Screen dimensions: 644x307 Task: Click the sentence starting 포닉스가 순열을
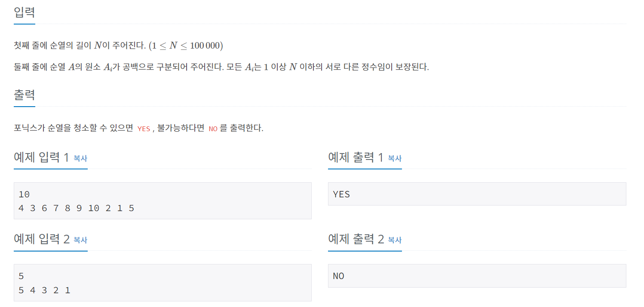click(138, 128)
